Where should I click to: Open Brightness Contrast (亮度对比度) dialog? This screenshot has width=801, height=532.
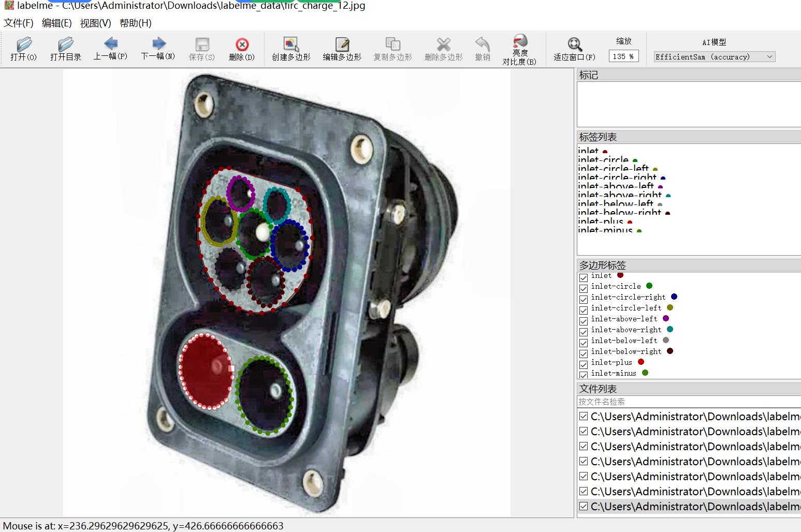519,50
